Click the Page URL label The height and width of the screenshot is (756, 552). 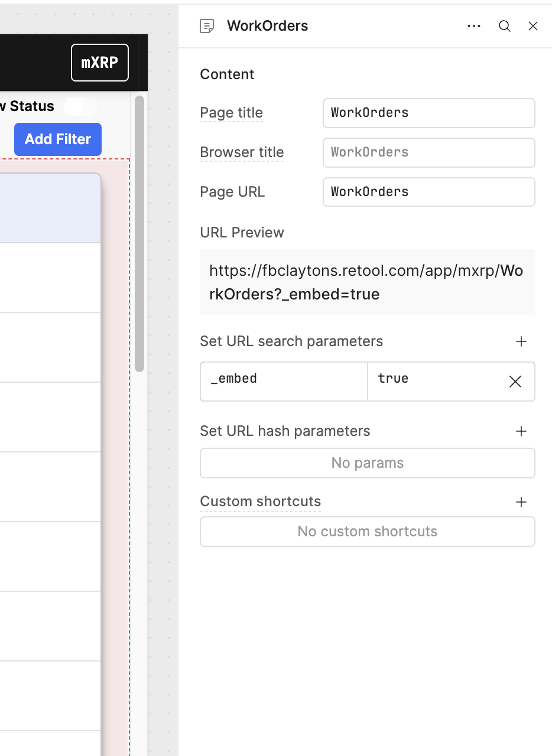tap(232, 192)
